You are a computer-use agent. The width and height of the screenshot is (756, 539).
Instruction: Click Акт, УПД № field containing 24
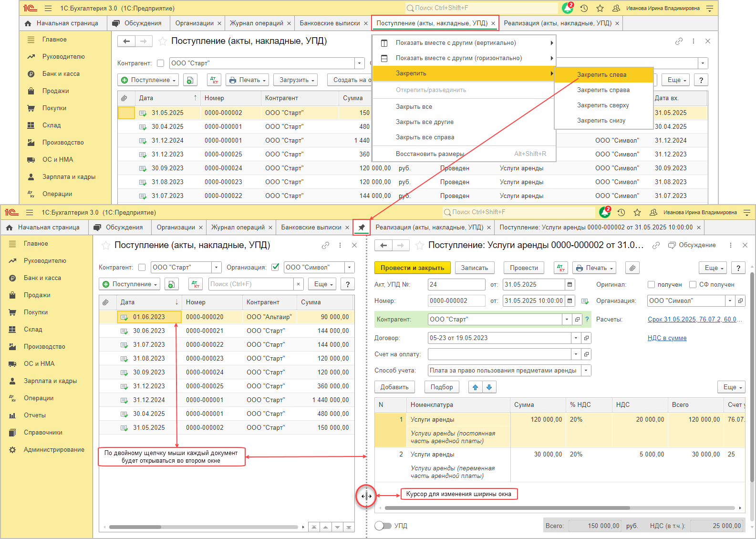click(x=456, y=285)
